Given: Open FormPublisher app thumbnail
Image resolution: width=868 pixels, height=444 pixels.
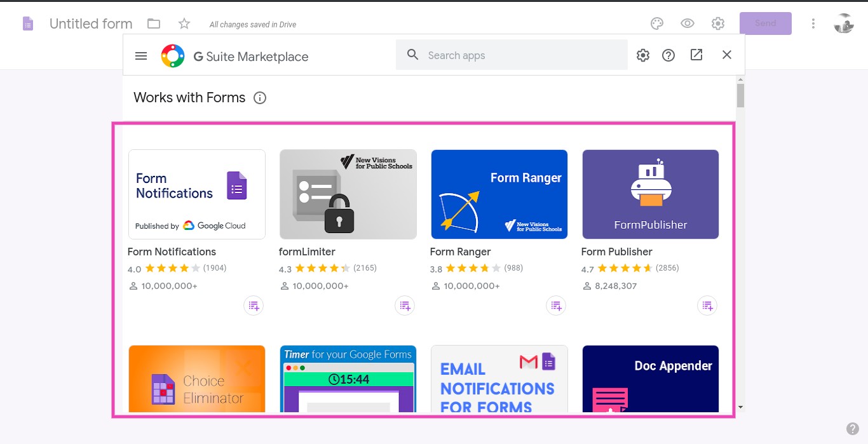Looking at the screenshot, I should (651, 194).
